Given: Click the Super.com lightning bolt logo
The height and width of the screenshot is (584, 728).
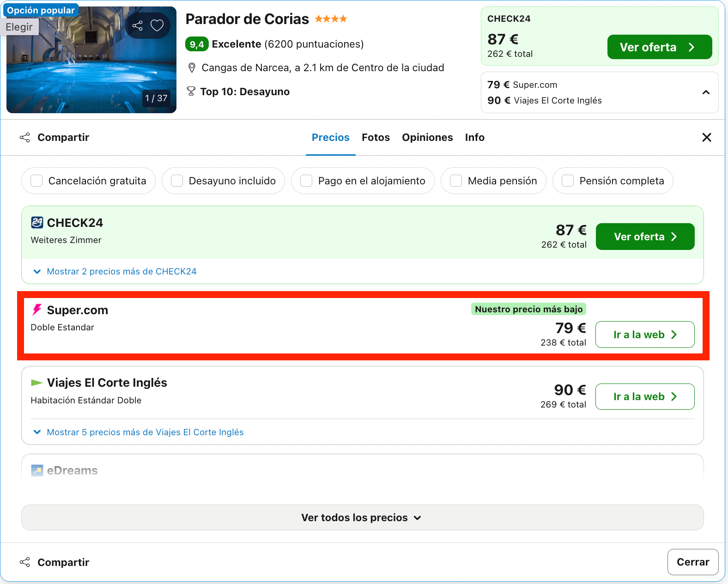Looking at the screenshot, I should pos(37,310).
